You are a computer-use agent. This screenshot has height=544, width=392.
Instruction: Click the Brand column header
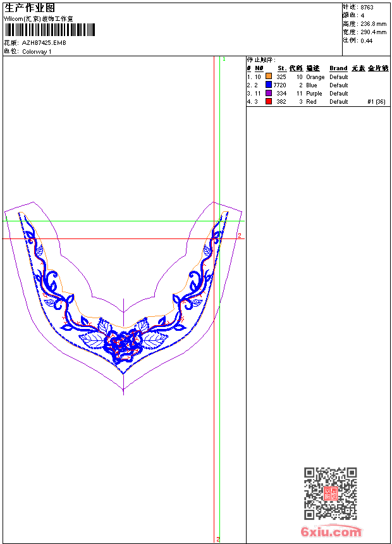click(338, 68)
